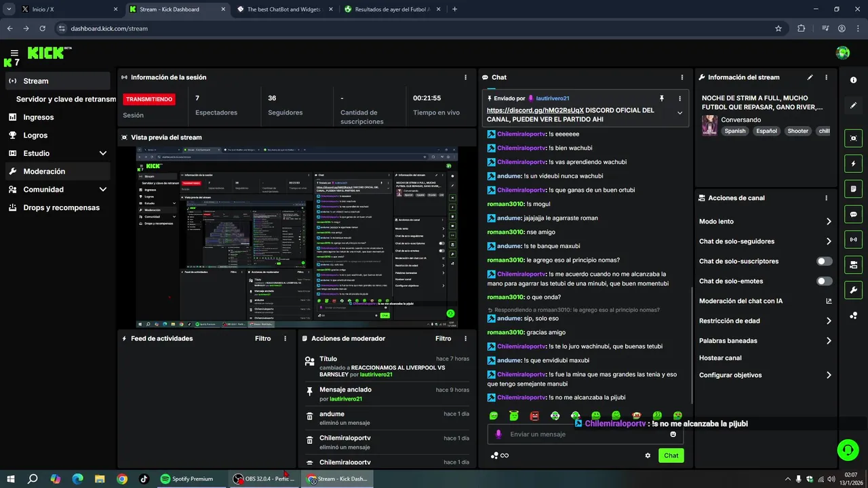Open options menu of Acciones de moderador panel
Screen dimensions: 868x488
tap(465, 338)
